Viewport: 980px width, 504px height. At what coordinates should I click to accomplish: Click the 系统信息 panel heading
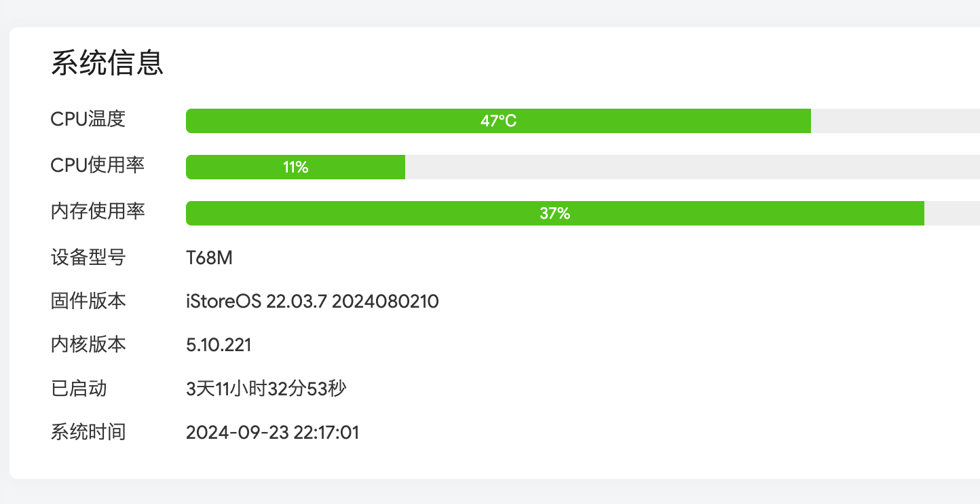click(107, 62)
